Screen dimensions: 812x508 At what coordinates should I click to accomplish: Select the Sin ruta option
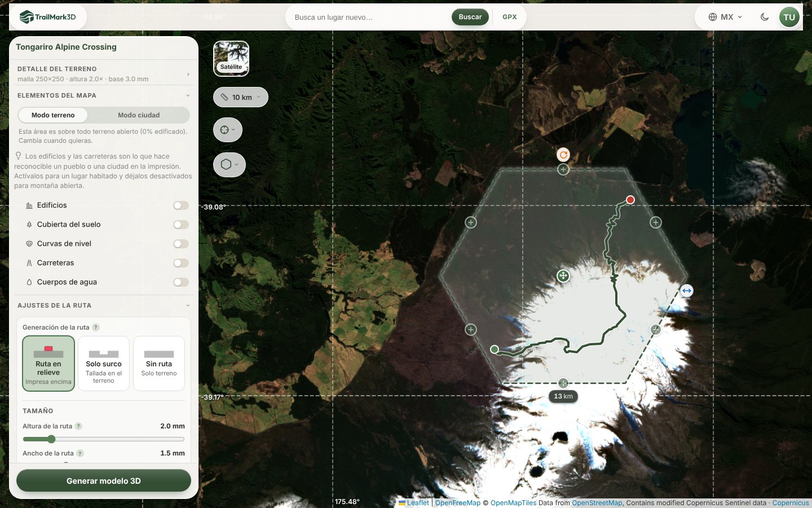(x=159, y=364)
